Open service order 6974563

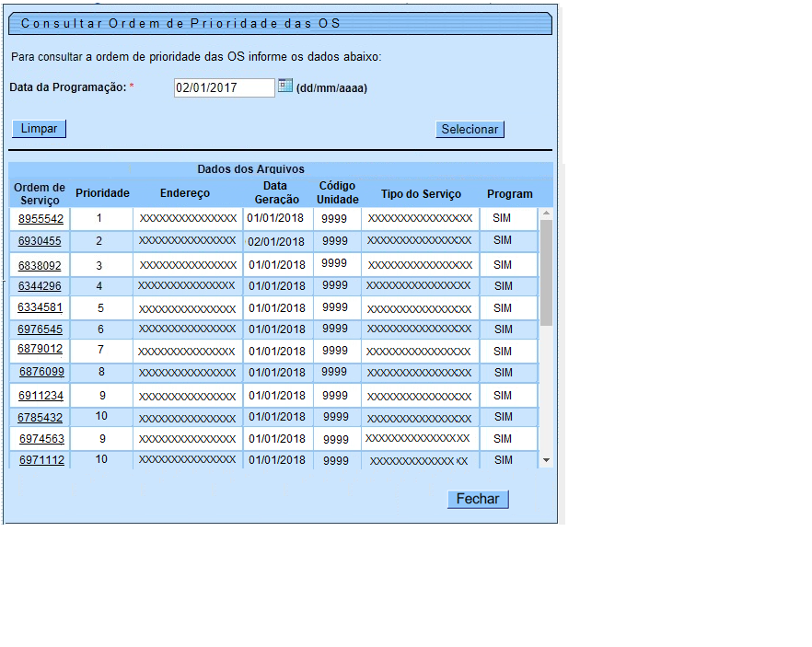pos(41,439)
